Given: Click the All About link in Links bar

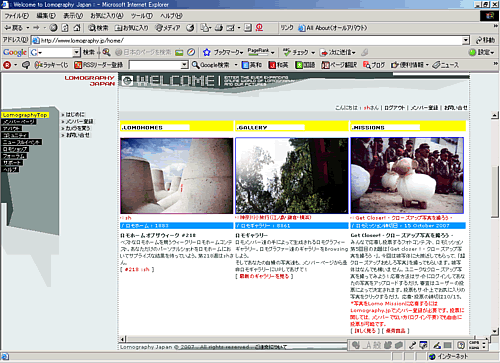Looking at the screenshot, I should point(333,28).
